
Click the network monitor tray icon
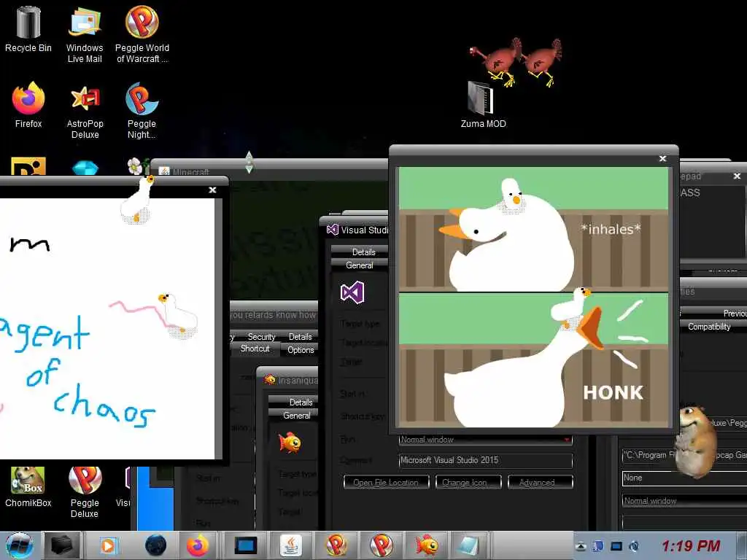click(616, 546)
